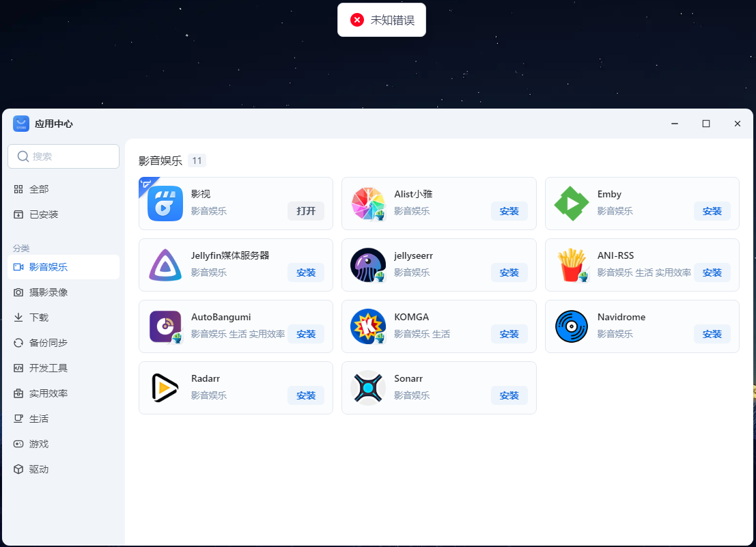The width and height of the screenshot is (756, 547).
Task: Select the 游戏 category
Action: 64,444
